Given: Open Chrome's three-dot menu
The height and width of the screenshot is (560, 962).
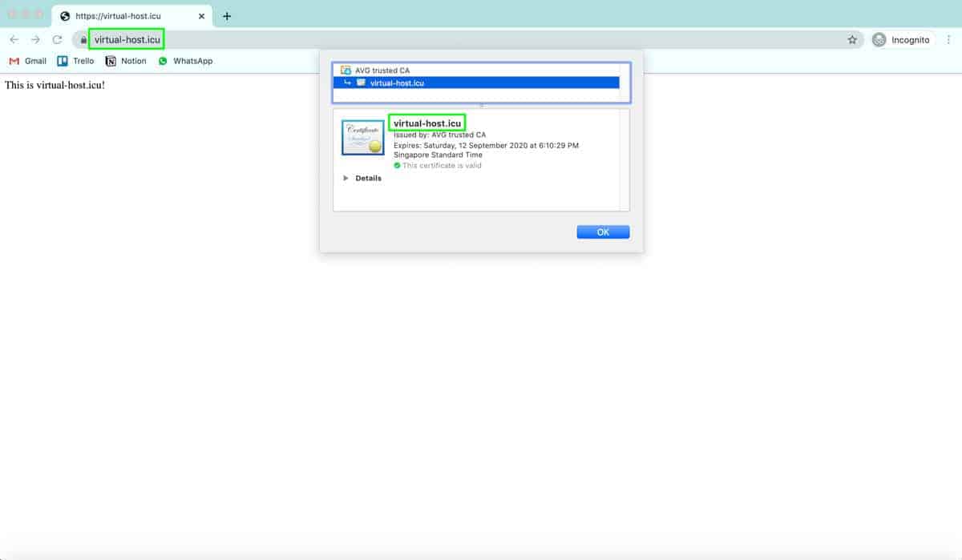Looking at the screenshot, I should pos(950,39).
